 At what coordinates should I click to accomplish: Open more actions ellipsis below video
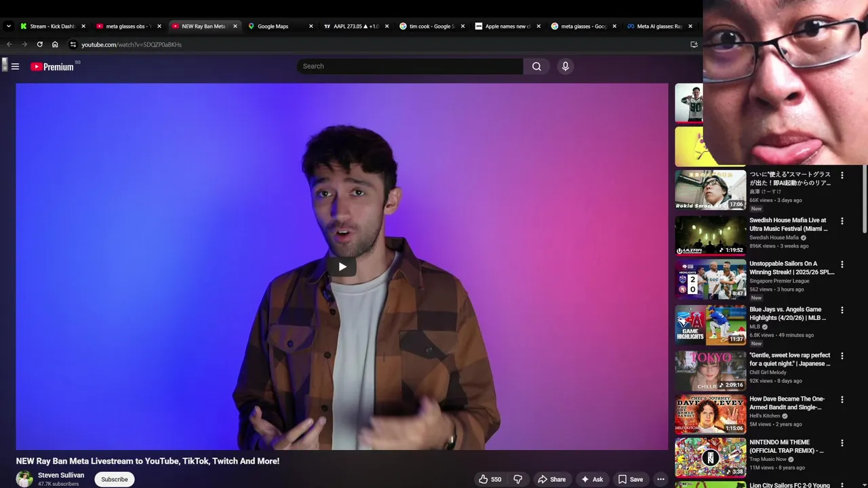[x=660, y=479]
